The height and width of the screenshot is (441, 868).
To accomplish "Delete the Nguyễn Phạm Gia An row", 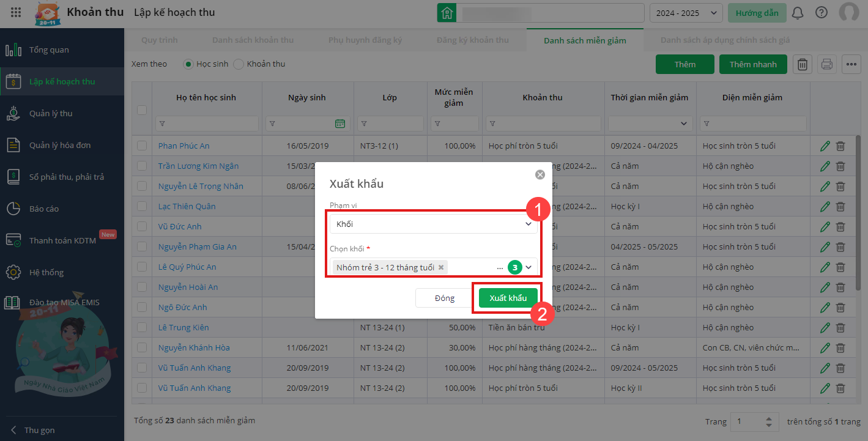I will click(840, 247).
